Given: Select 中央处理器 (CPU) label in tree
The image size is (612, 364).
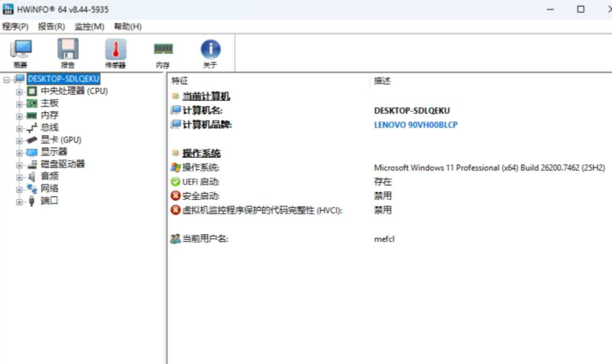Looking at the screenshot, I should [74, 91].
